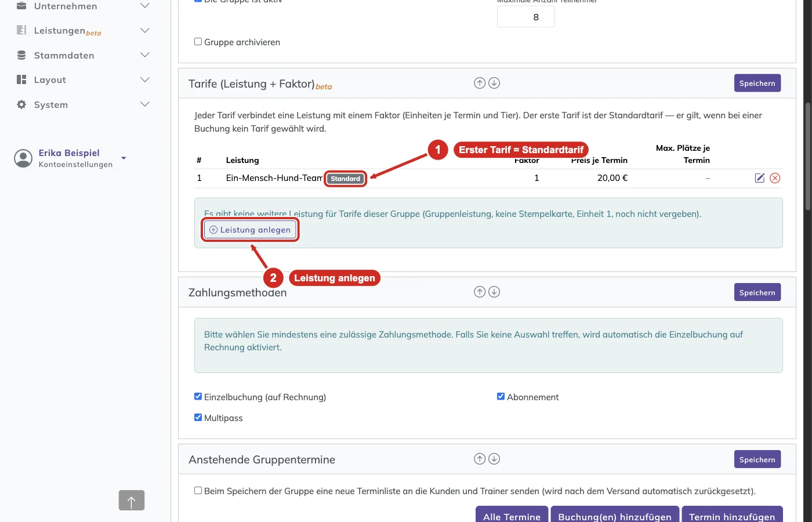
Task: Move the Zahlungsmethoden section up
Action: tap(480, 292)
